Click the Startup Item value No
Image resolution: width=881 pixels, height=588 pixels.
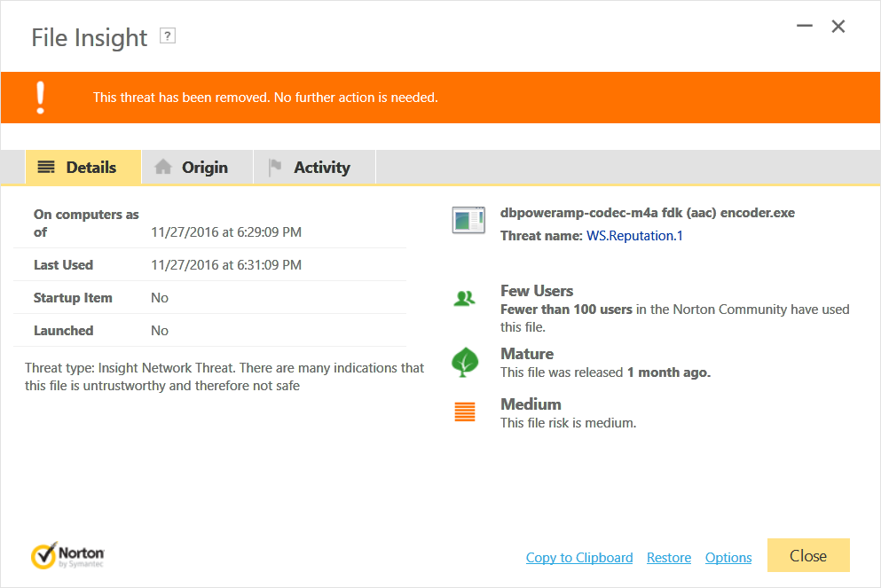tap(160, 298)
